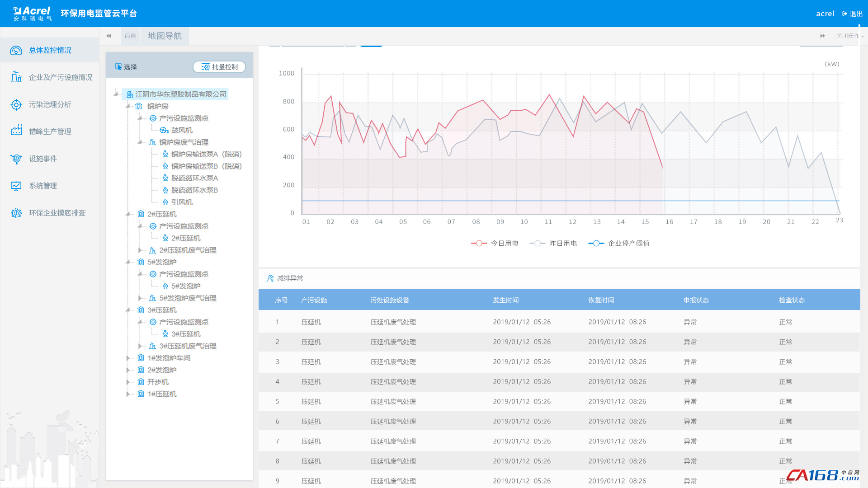
Task: Click the 申报状态 column header
Action: (x=696, y=300)
